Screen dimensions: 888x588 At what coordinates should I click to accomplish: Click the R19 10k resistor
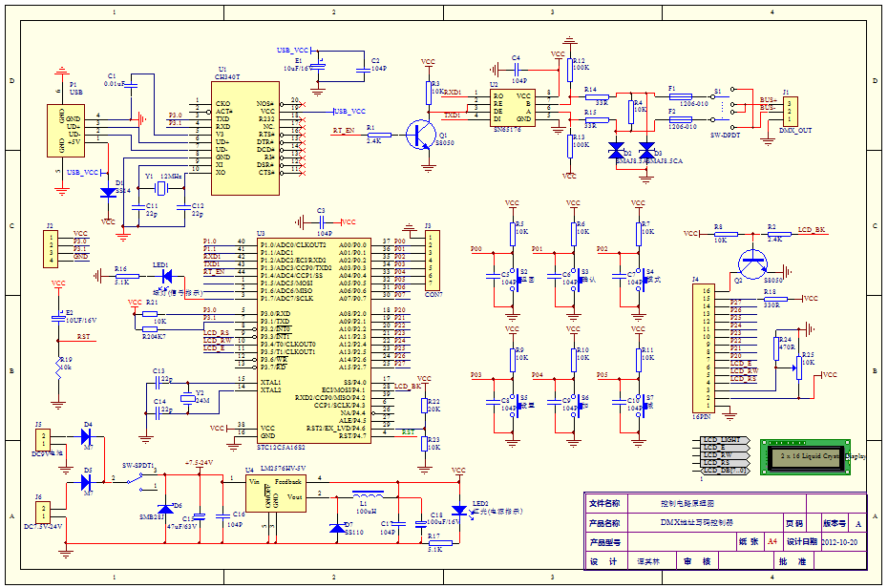[58, 368]
